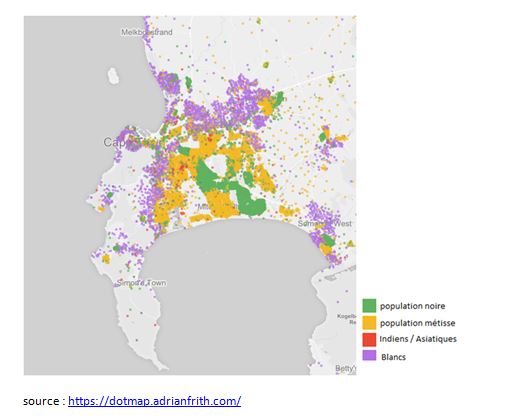
Task: Click the purple Blancs legend swatch
Action: click(369, 355)
